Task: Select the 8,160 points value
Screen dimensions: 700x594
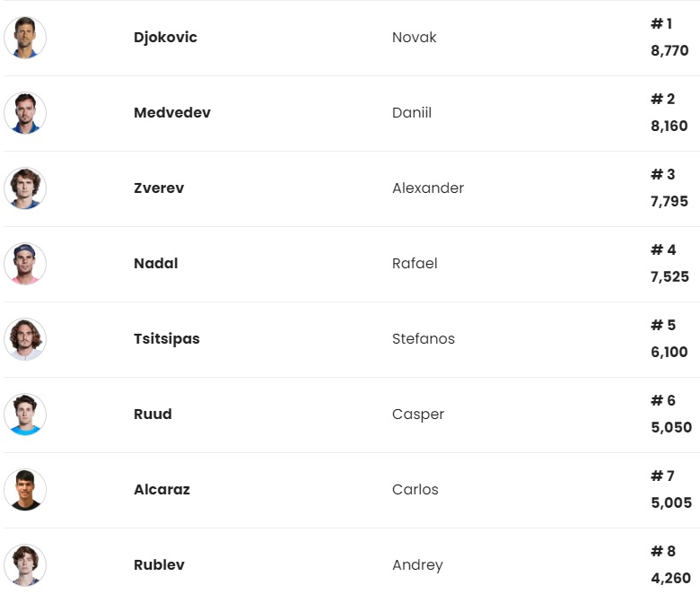Action: pyautogui.click(x=669, y=127)
